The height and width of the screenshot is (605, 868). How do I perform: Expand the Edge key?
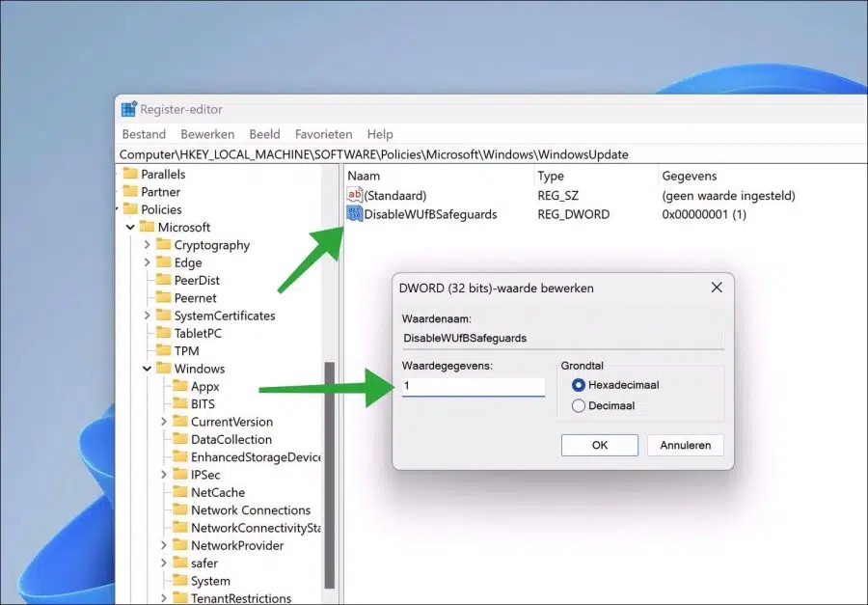[148, 262]
